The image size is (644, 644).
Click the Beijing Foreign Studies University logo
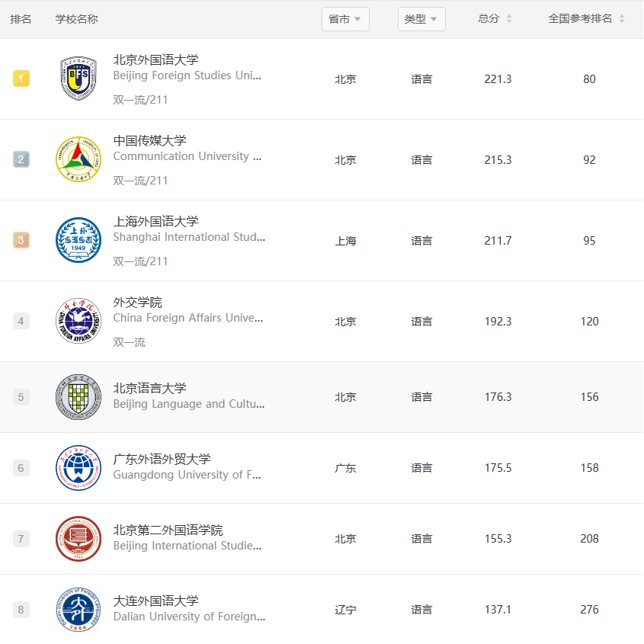point(78,78)
